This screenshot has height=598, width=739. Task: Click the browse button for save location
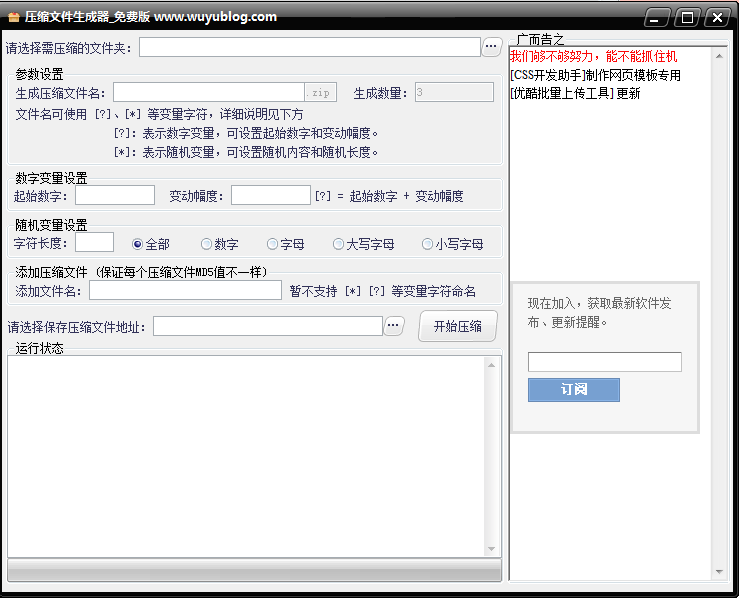[394, 326]
